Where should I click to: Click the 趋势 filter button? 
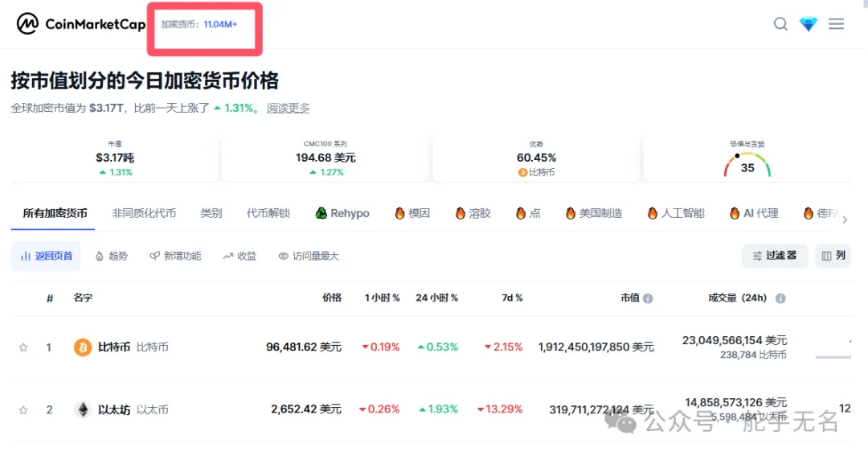coord(111,256)
